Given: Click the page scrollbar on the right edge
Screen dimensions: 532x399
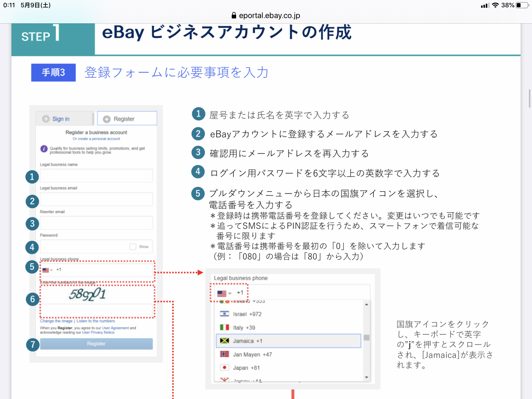Looking at the screenshot, I should pyautogui.click(x=529, y=98).
